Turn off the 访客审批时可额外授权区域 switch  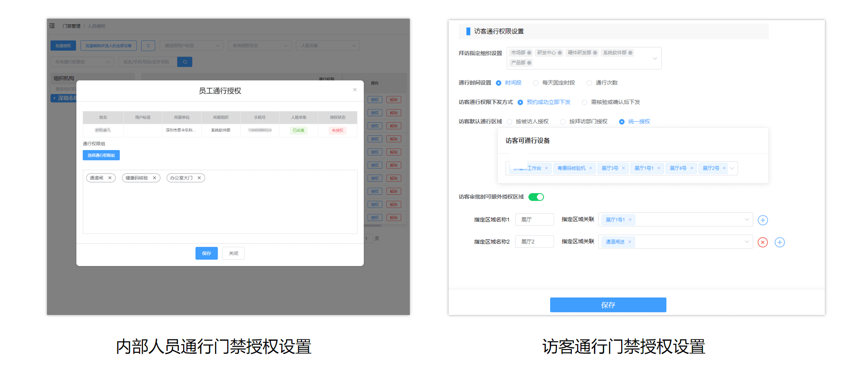pyautogui.click(x=536, y=197)
